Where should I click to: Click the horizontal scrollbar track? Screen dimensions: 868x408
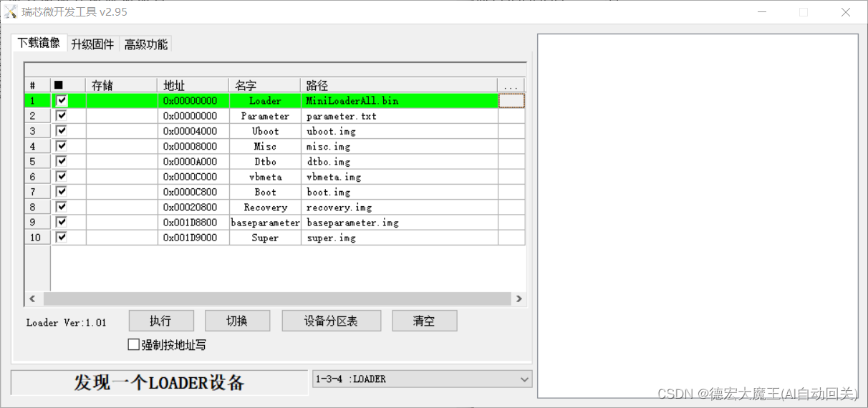[x=278, y=299]
